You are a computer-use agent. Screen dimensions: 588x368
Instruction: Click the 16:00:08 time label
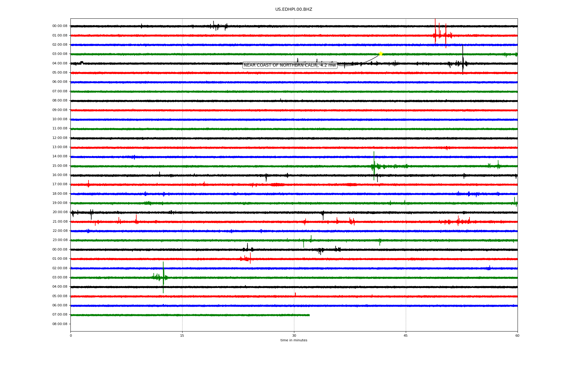click(x=60, y=175)
